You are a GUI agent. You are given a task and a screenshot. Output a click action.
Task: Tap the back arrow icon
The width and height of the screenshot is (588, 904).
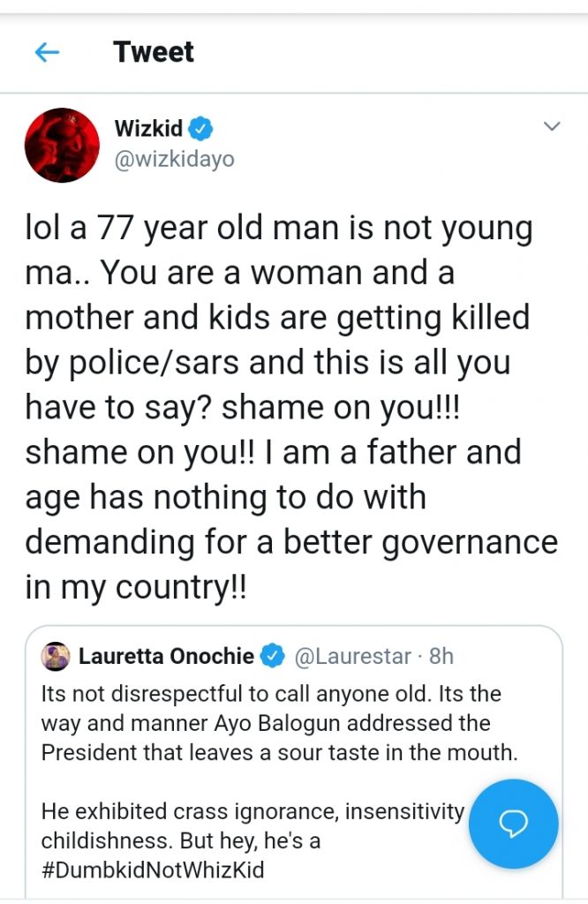tap(46, 53)
